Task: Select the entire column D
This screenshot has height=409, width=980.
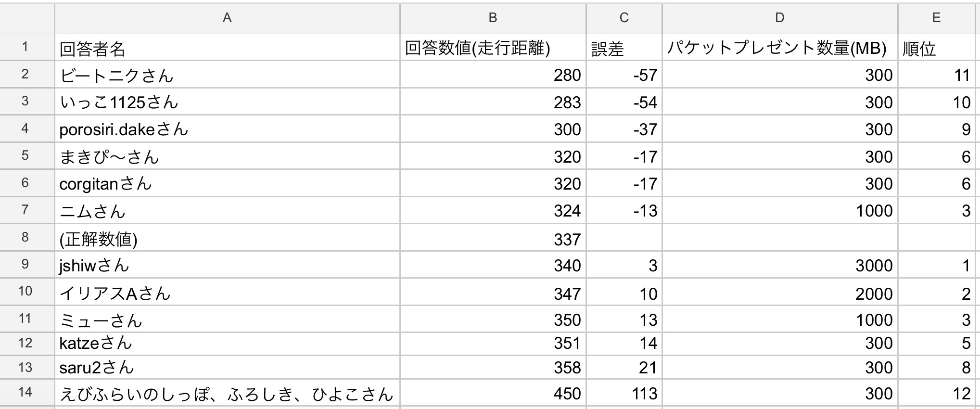Action: 779,18
